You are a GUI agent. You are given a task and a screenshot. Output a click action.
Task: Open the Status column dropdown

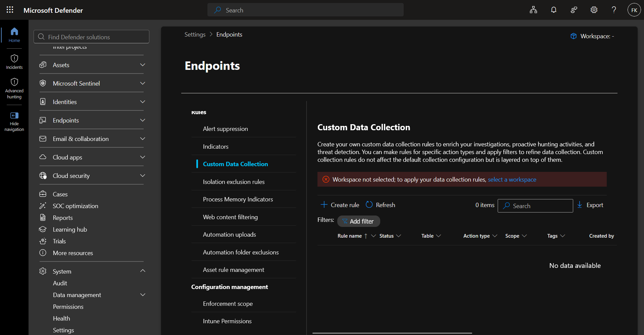pos(398,236)
